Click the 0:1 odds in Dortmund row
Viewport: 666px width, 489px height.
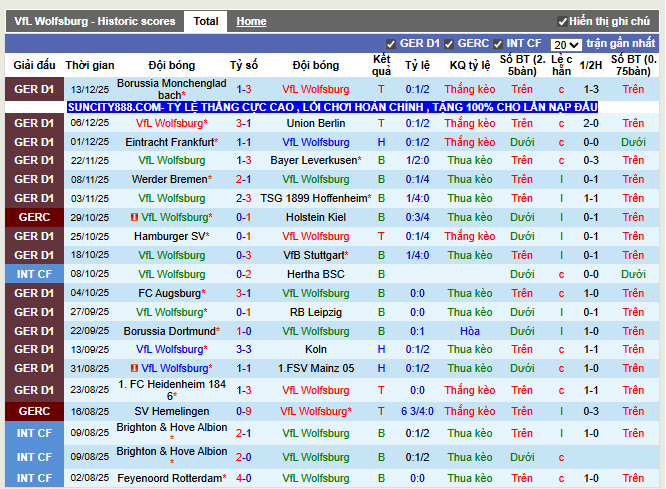click(417, 331)
